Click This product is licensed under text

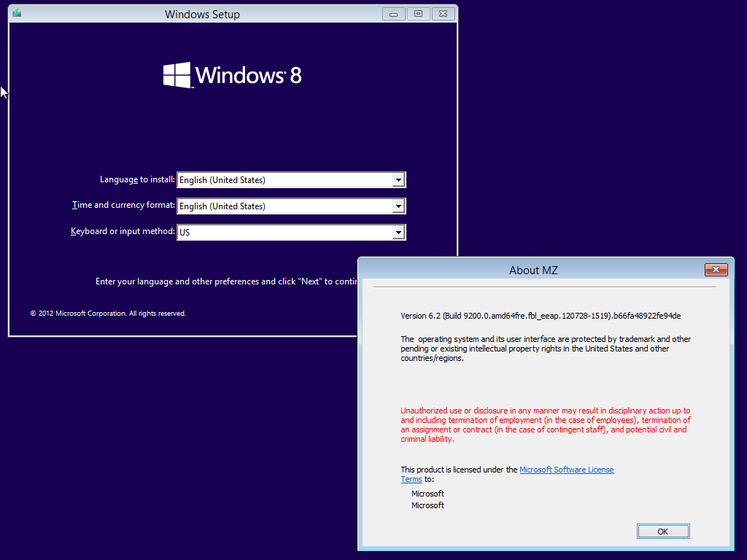pos(459,470)
